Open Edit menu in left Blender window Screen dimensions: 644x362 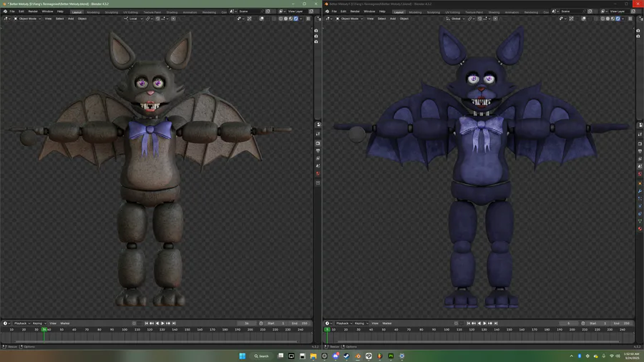[x=21, y=11]
